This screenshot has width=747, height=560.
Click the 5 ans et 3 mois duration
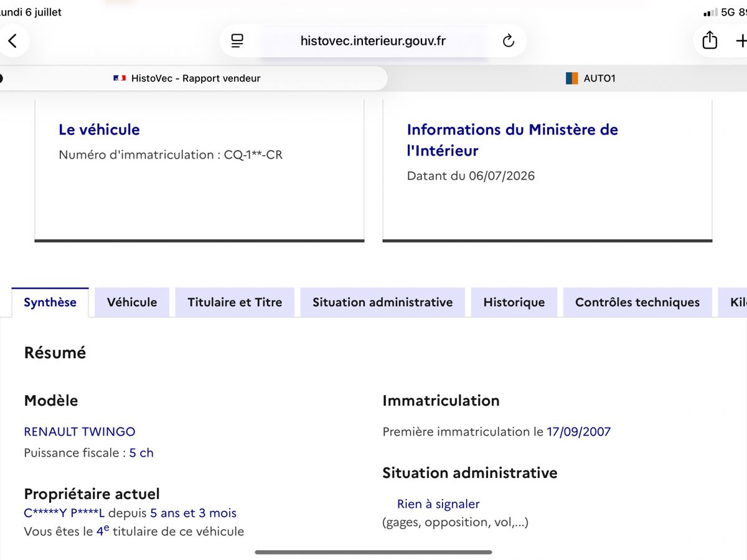[194, 513]
